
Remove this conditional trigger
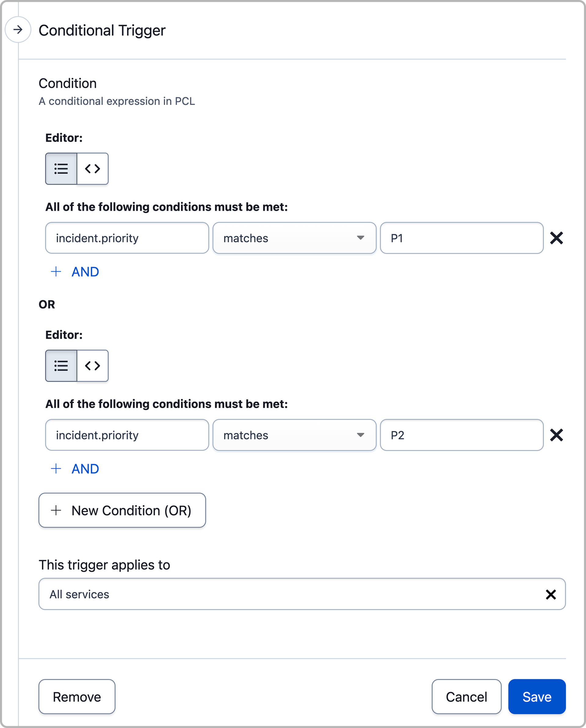coord(77,697)
